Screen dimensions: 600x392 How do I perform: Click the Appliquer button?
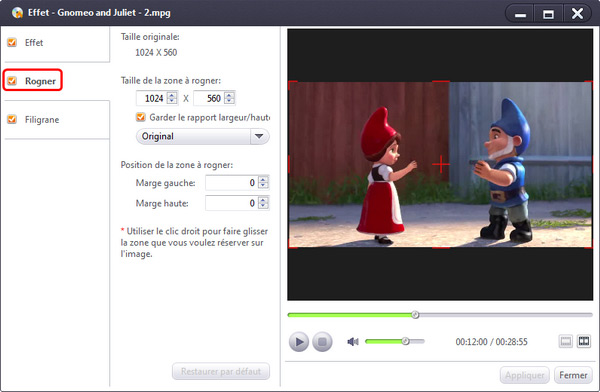tap(525, 375)
